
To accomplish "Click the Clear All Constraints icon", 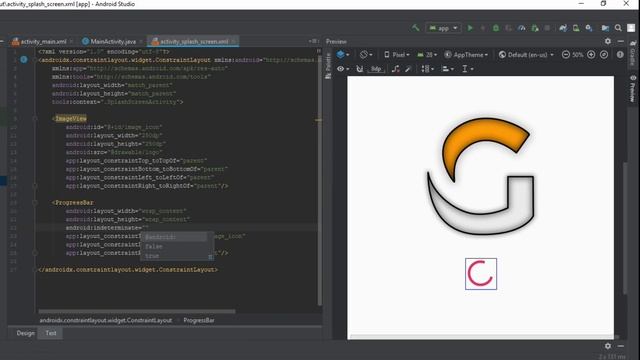I will coord(395,69).
